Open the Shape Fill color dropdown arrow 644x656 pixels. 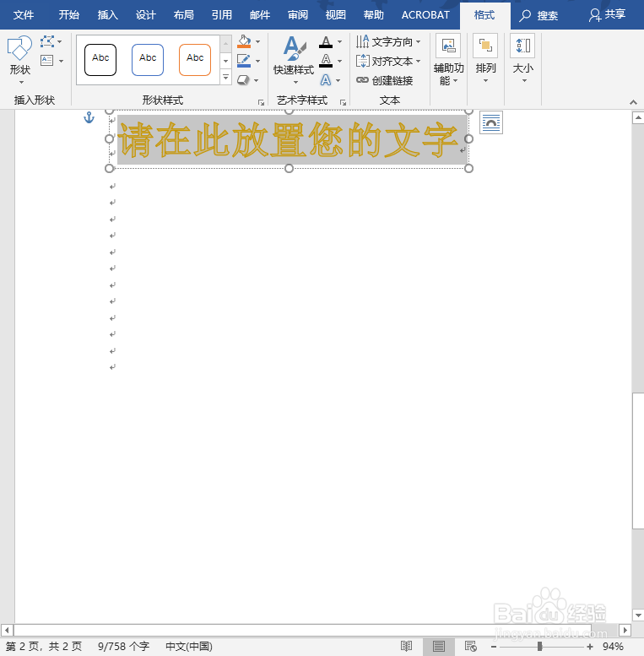(258, 42)
